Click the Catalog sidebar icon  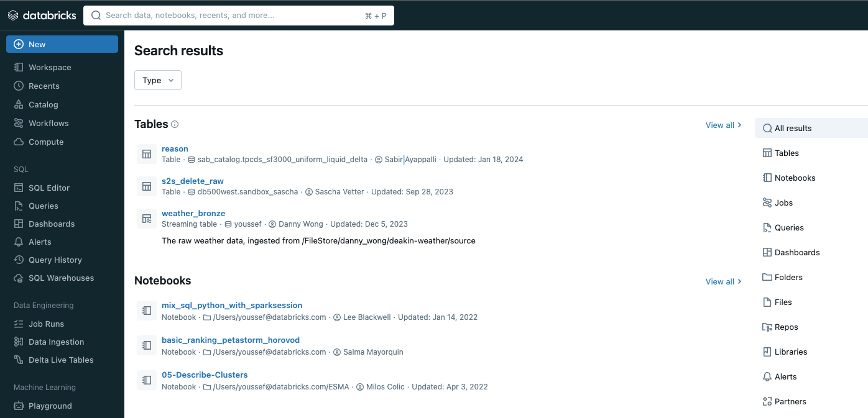click(x=19, y=104)
